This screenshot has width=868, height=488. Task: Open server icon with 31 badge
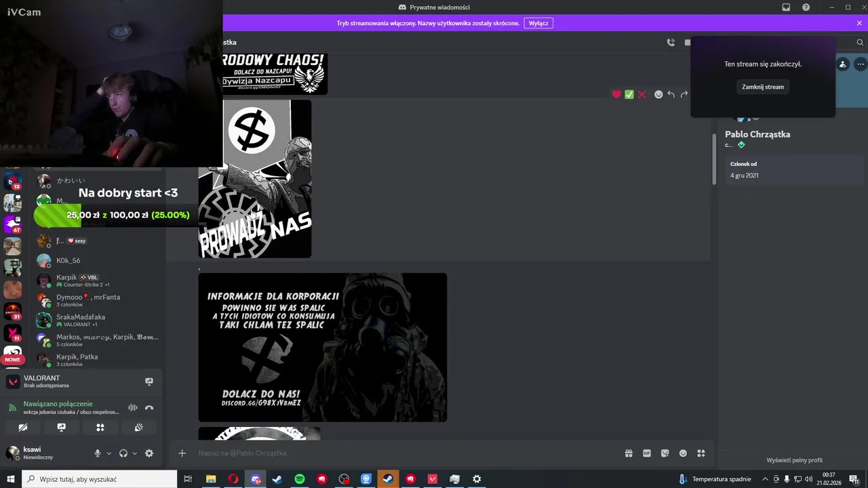click(13, 311)
